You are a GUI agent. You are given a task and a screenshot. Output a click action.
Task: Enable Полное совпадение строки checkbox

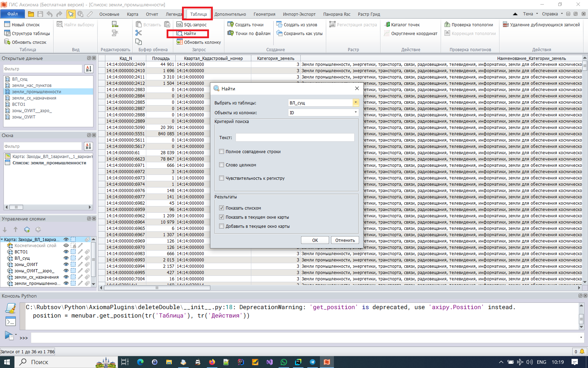pos(222,152)
